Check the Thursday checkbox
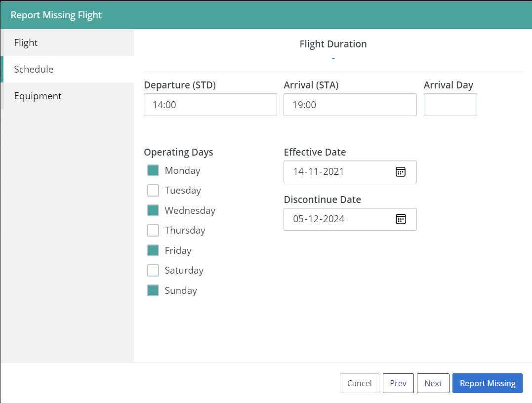 153,230
